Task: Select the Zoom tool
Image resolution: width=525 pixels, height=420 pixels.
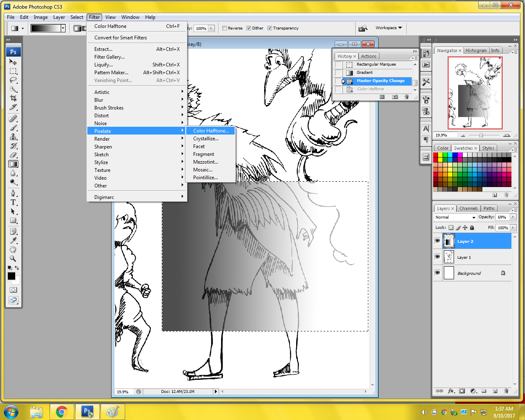Action: (13, 258)
